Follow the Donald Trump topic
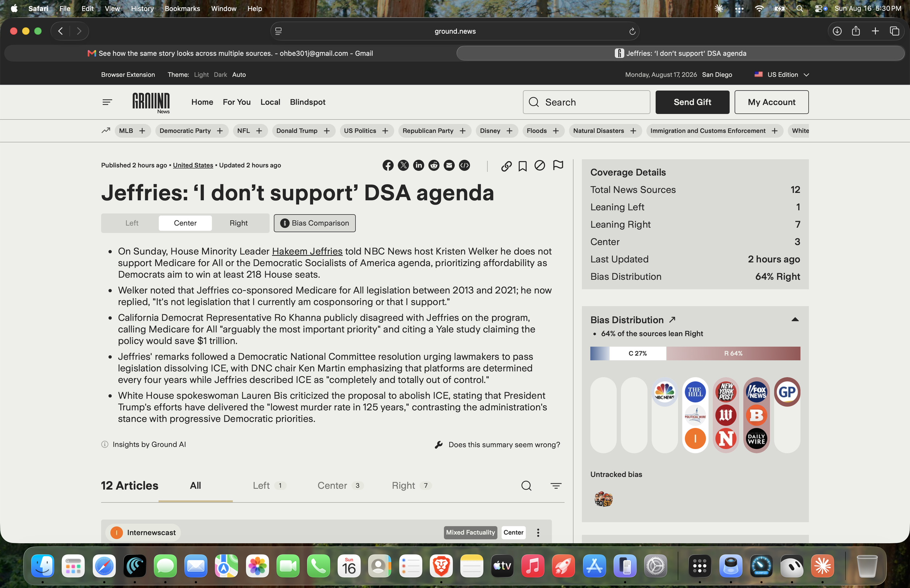Viewport: 910px width, 588px height. [327, 131]
